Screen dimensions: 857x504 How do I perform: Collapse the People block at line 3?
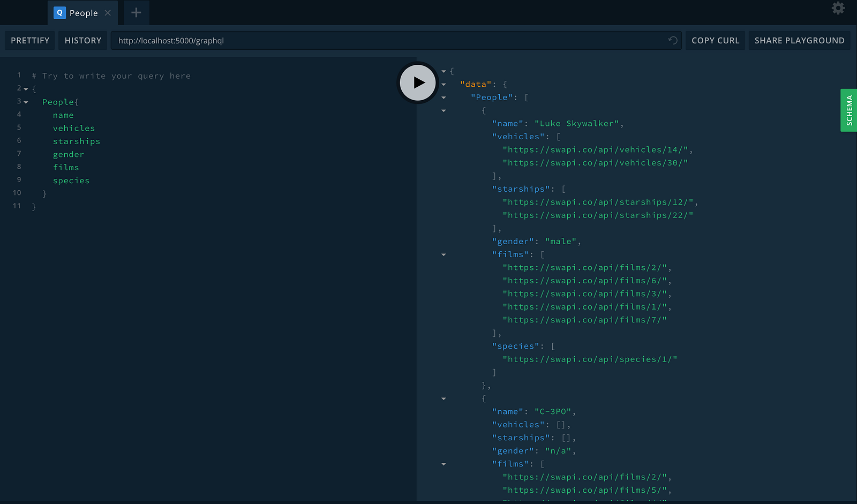coord(26,102)
